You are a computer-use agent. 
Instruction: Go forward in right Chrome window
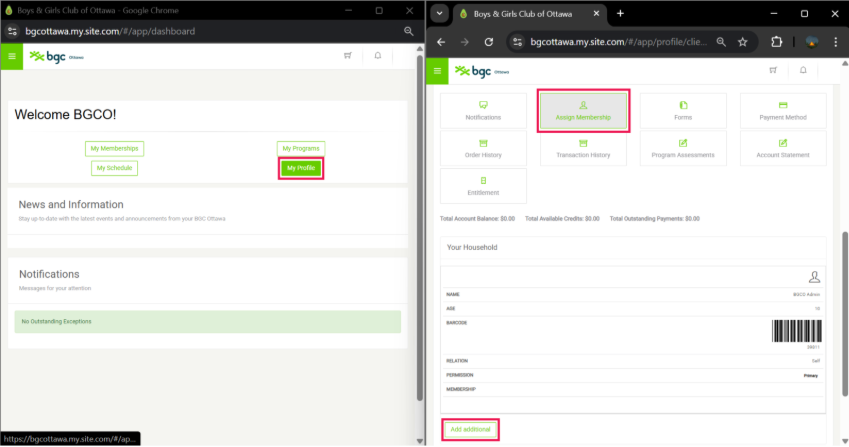[465, 42]
